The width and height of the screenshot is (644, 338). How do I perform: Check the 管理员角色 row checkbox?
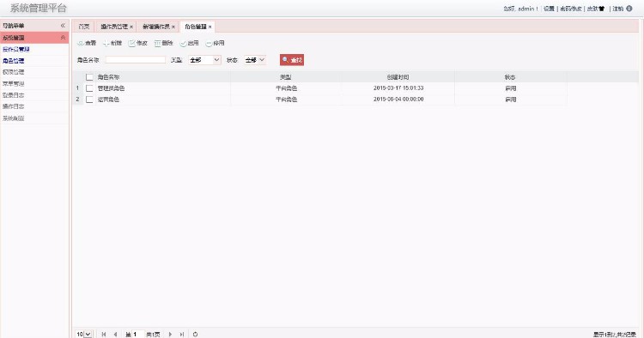pyautogui.click(x=89, y=88)
